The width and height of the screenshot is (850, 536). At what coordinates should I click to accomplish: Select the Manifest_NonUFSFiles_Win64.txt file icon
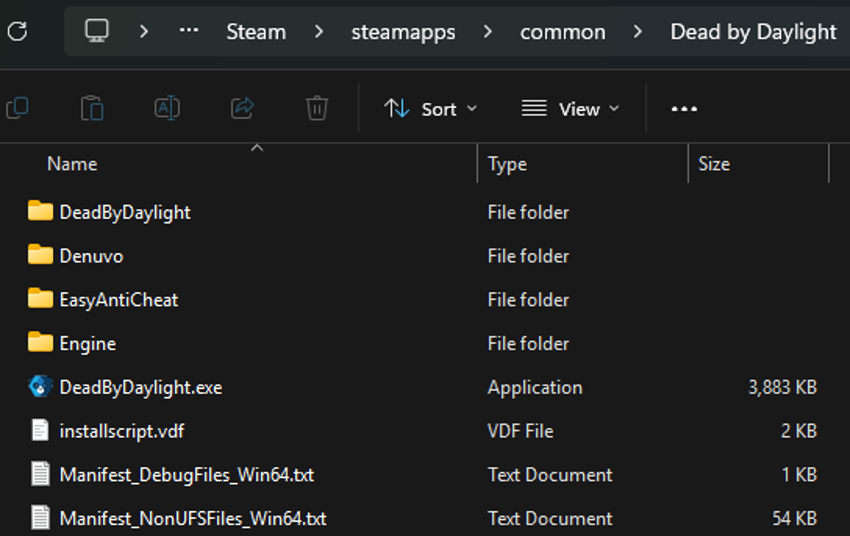click(x=40, y=518)
